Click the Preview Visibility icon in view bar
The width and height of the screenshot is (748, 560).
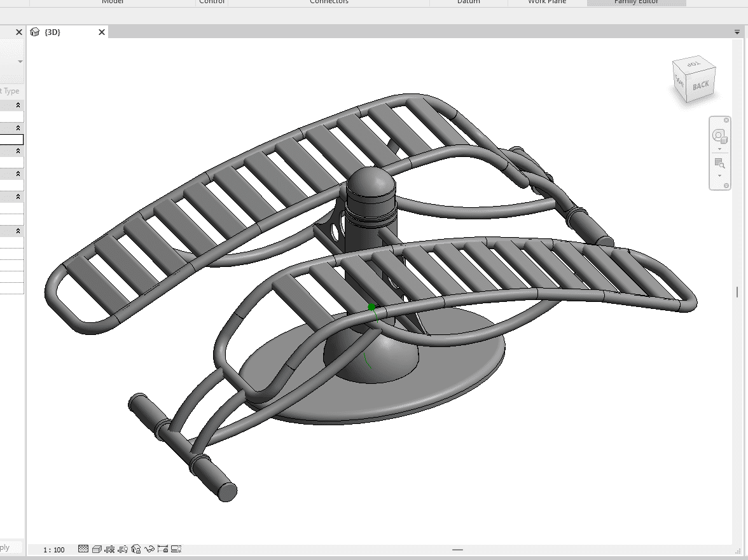(x=176, y=549)
